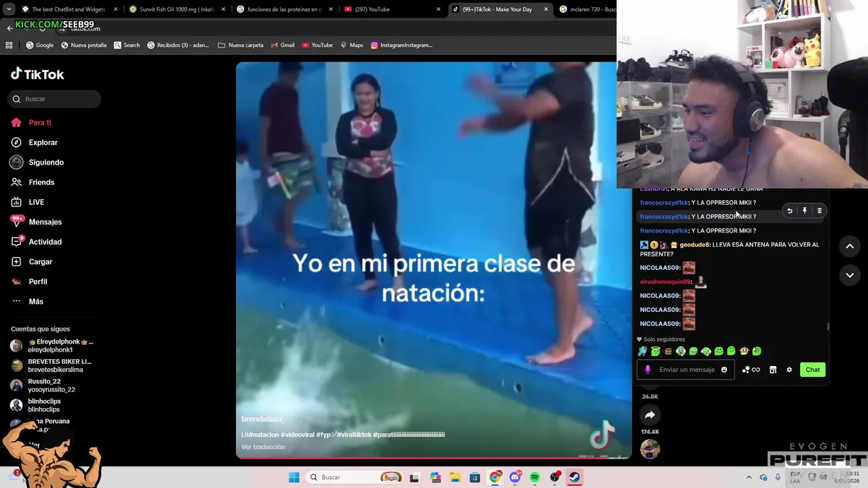
Task: Open BREVETES BIKER LI... followed account
Action: 51,365
